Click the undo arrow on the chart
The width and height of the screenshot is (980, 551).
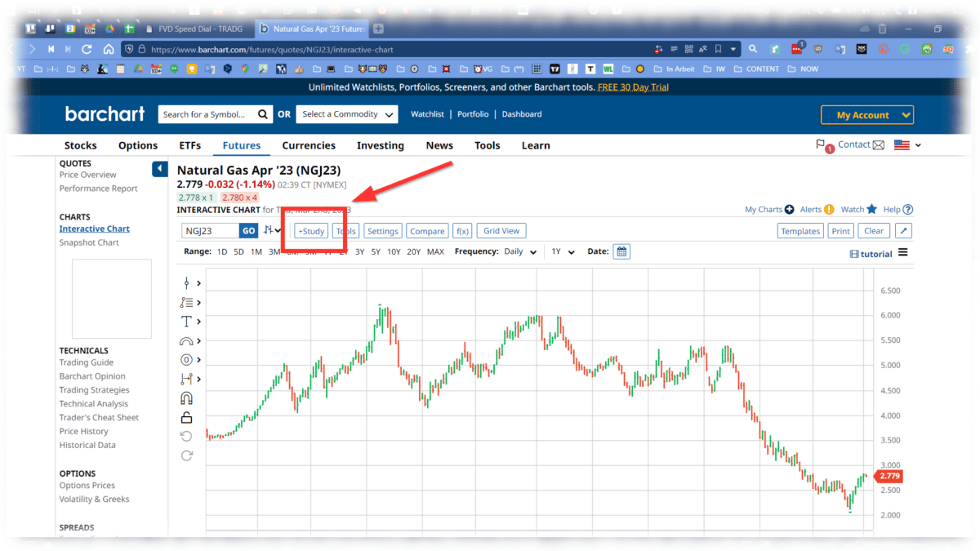pos(186,435)
